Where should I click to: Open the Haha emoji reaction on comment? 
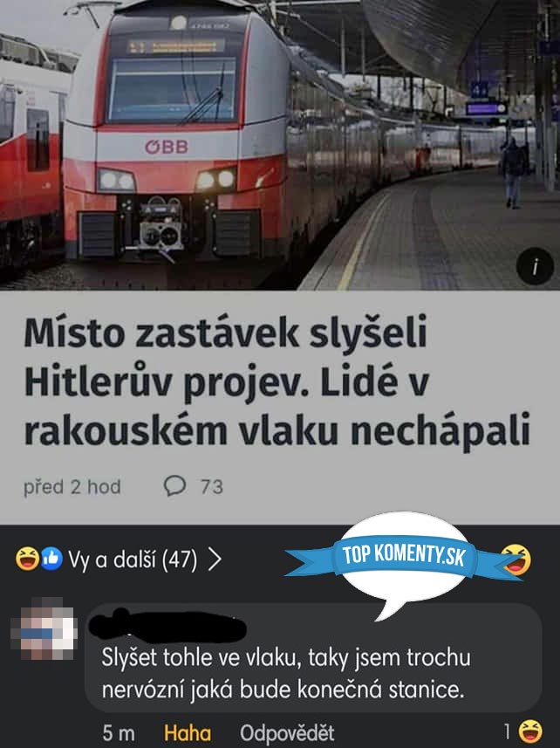[530, 731]
